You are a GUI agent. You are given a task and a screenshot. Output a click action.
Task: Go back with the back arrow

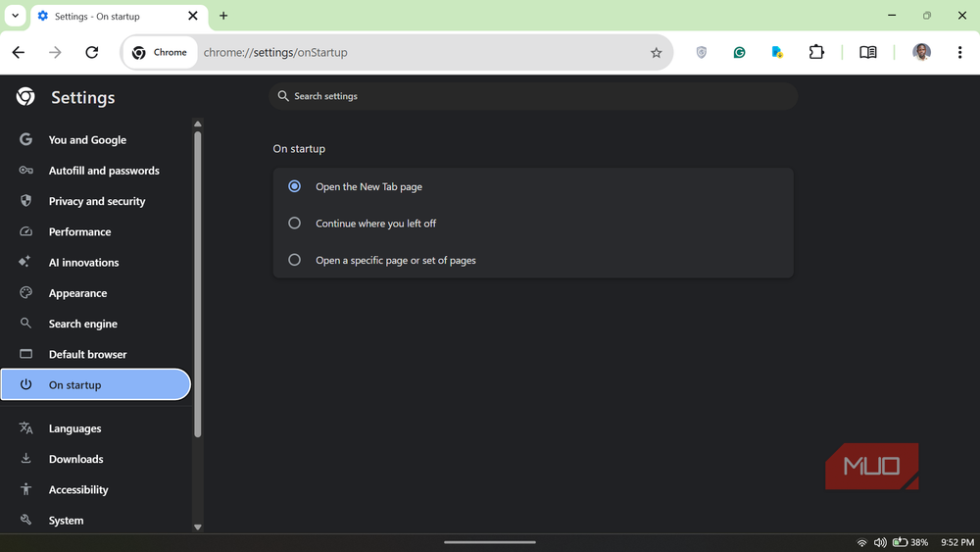tap(18, 53)
